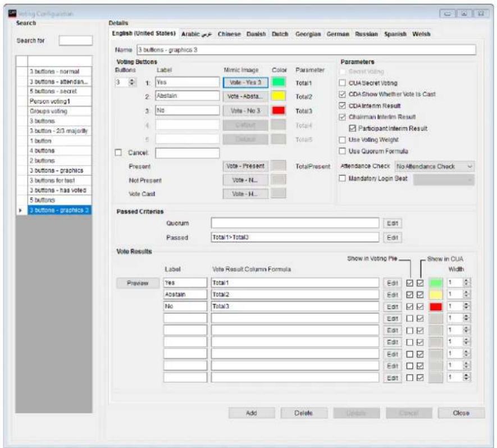This screenshot has width=497, height=448.
Task: Edit the Passed criteria formula
Action: click(393, 237)
